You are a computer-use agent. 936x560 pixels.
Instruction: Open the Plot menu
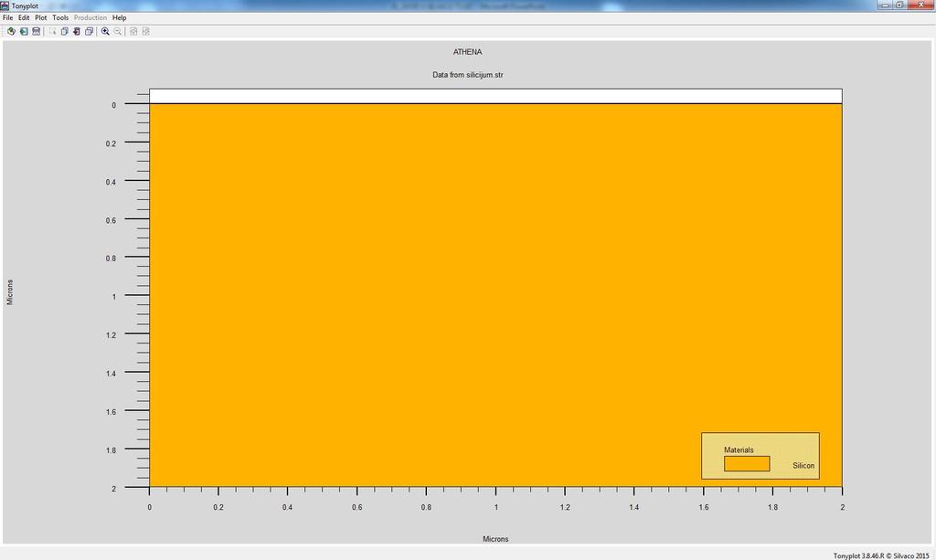pyautogui.click(x=40, y=18)
